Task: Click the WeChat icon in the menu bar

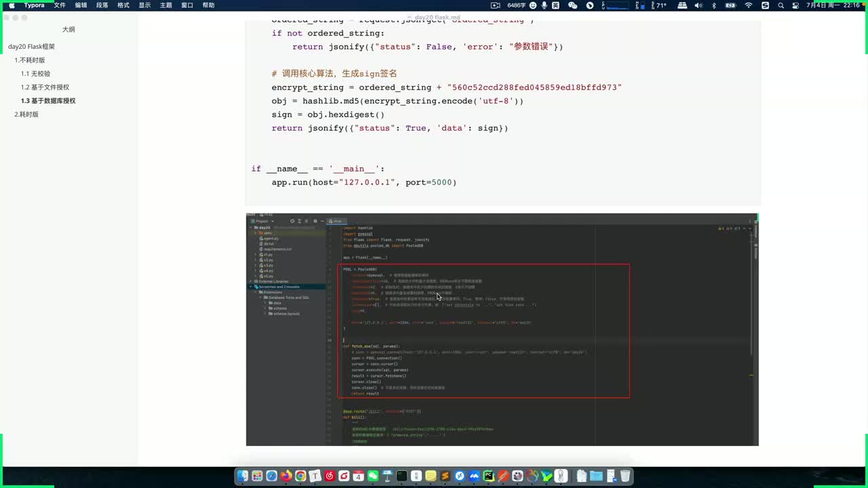Action: [x=573, y=5]
